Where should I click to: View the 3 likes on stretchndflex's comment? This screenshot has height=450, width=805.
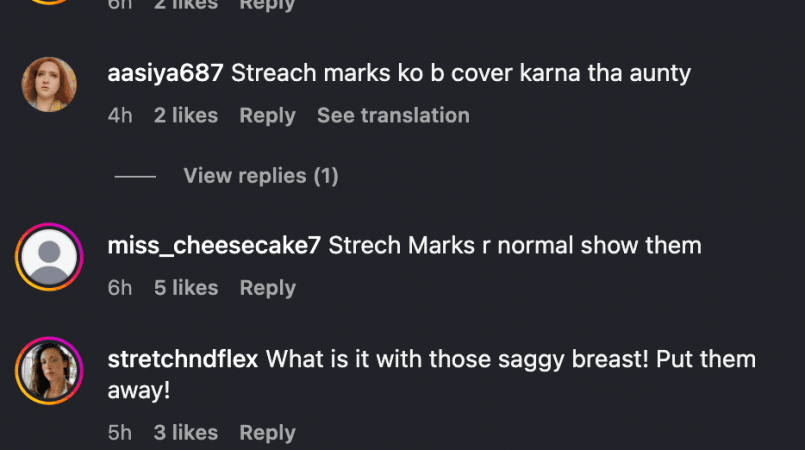[x=186, y=433]
